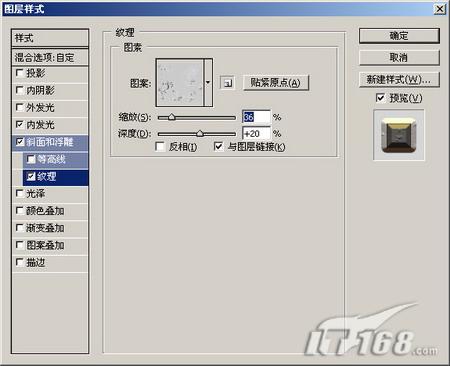
Task: Close the 图层样式 dialog
Action: click(x=440, y=9)
